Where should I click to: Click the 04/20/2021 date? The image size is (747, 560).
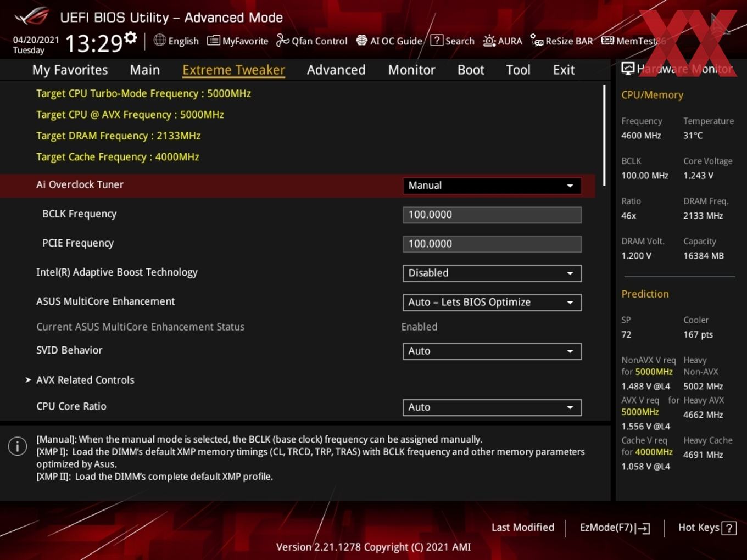tap(36, 40)
